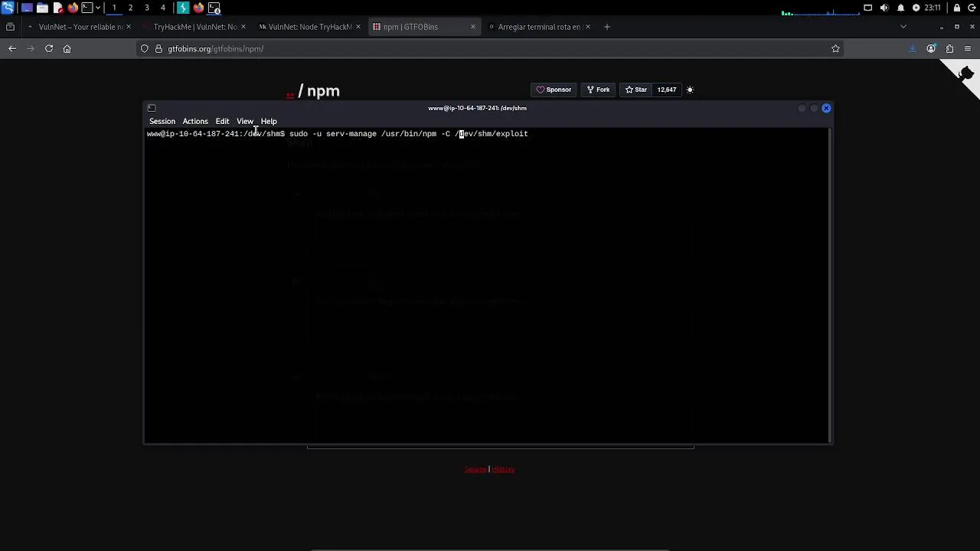Close the 'npm | GTFOBins' tab
This screenshot has width=980, height=551.
pos(472,27)
